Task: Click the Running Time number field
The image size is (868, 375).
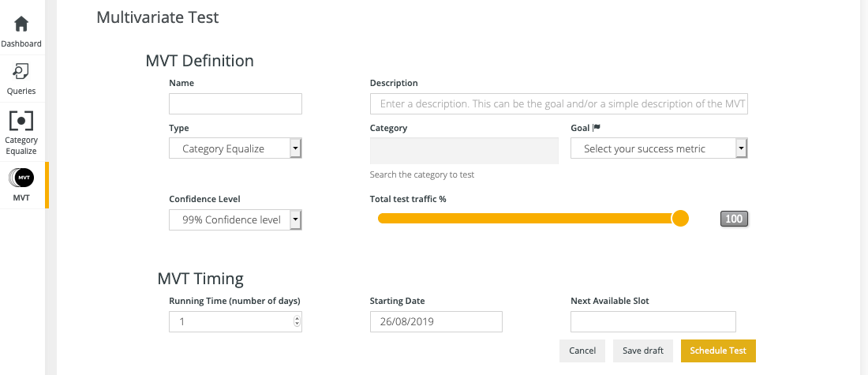Action: (x=235, y=321)
